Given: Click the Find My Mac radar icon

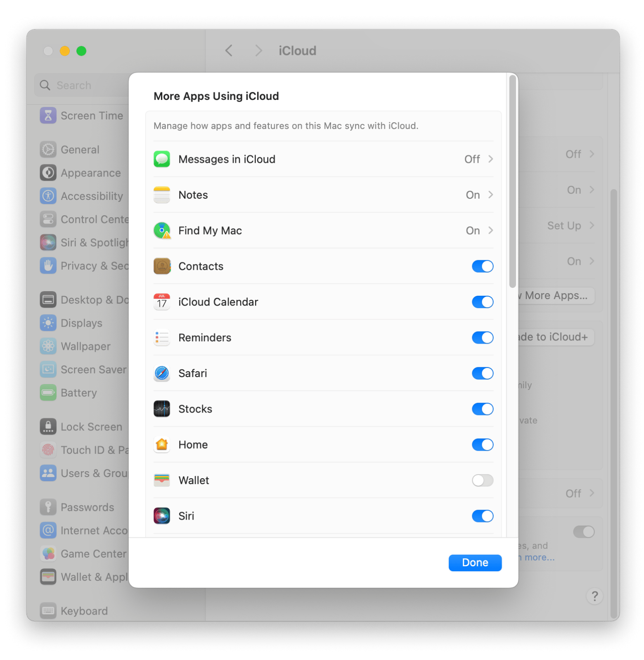Looking at the screenshot, I should pos(161,230).
